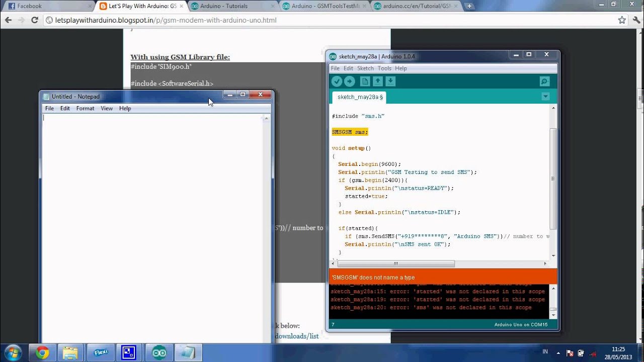Click Arduino Uno on COM15 status text

coord(521,325)
